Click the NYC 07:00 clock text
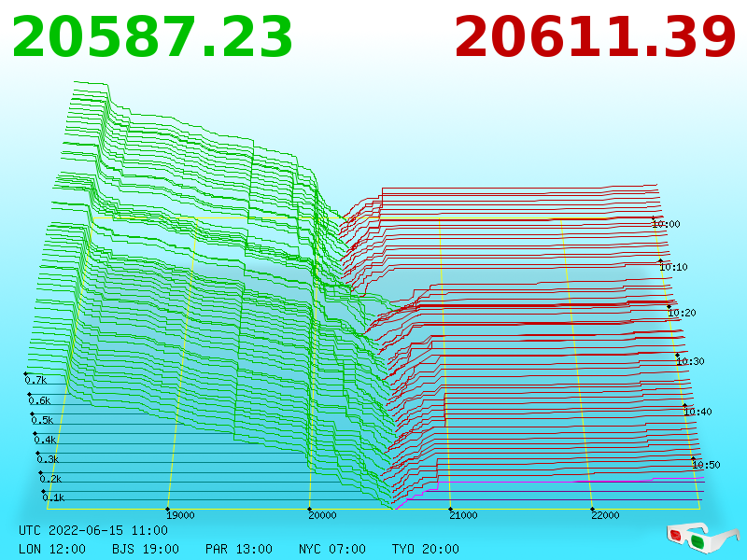 tap(332, 549)
